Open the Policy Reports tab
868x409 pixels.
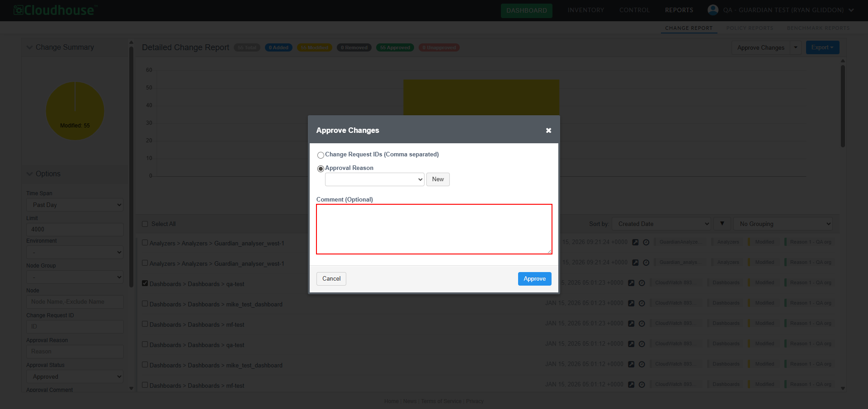coord(750,28)
